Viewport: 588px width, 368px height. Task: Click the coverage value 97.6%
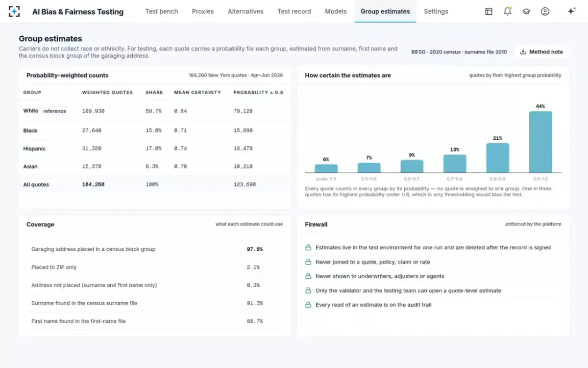[255, 249]
